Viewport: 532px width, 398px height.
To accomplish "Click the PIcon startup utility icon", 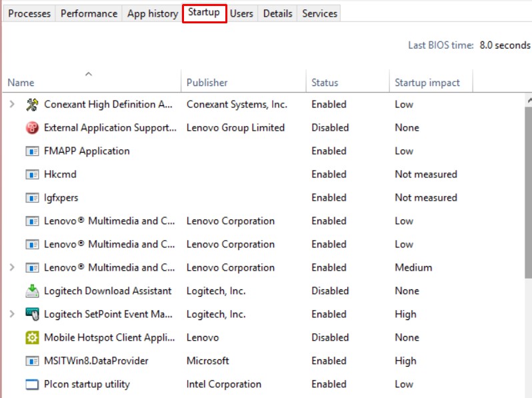I will click(32, 385).
